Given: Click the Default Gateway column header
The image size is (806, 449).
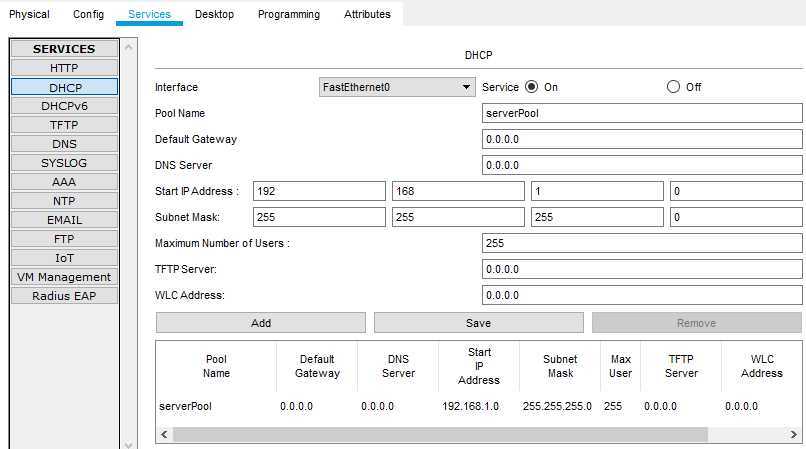Looking at the screenshot, I should coord(317,366).
